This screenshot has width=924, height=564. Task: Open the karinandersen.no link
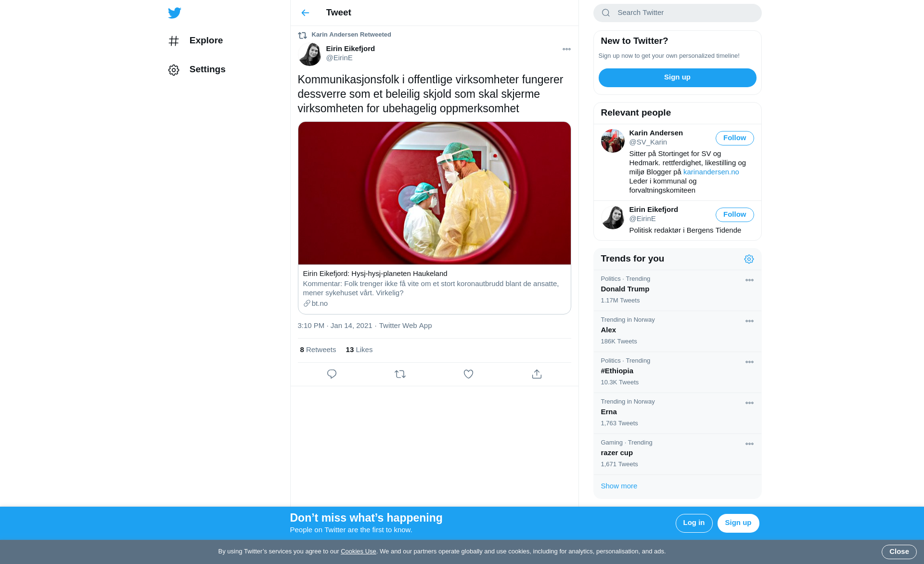(x=711, y=172)
